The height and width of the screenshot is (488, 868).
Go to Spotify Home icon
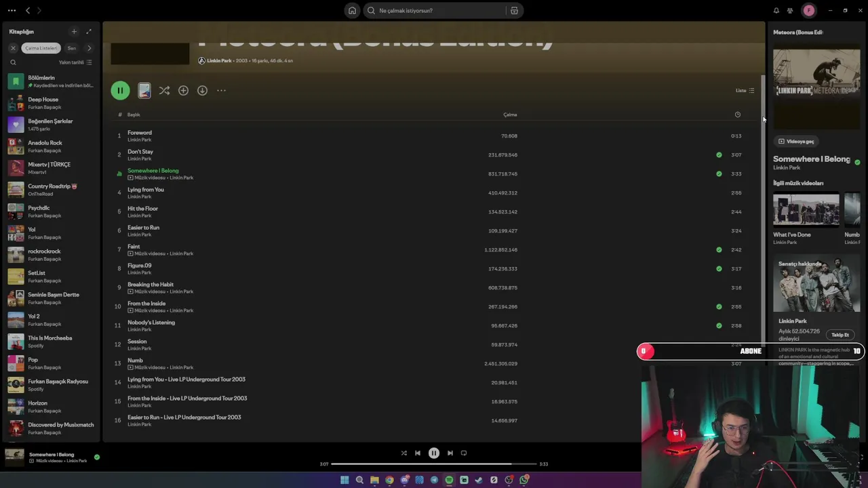click(352, 10)
